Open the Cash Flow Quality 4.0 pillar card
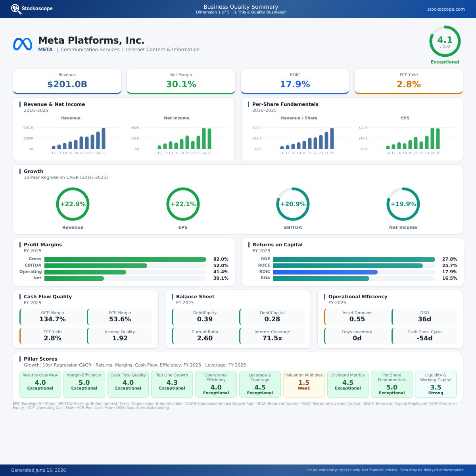 (128, 384)
